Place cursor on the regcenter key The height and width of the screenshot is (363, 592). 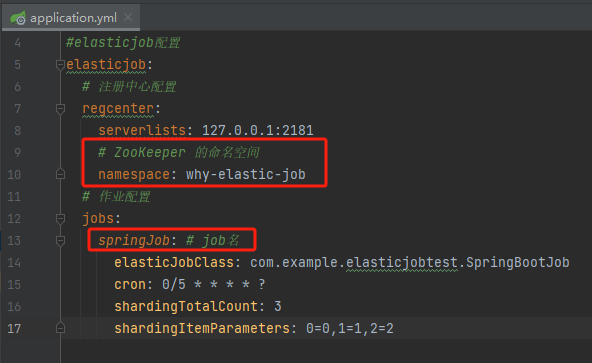[x=118, y=109]
